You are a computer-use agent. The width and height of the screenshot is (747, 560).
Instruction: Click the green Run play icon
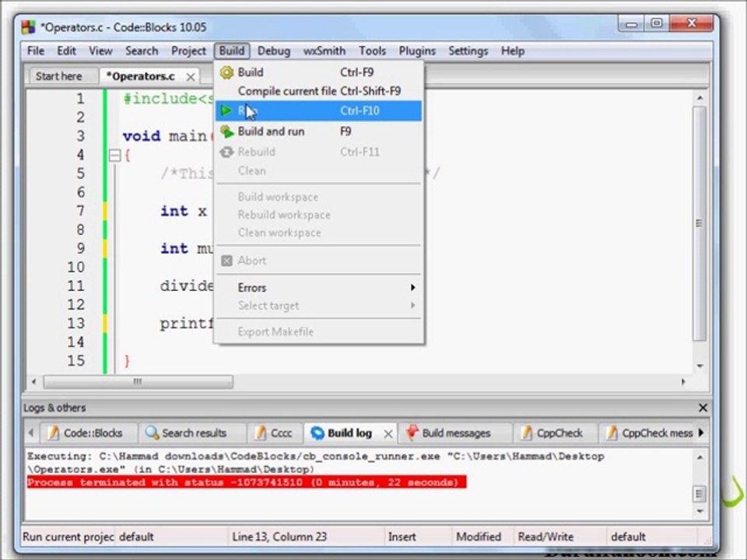tap(226, 111)
